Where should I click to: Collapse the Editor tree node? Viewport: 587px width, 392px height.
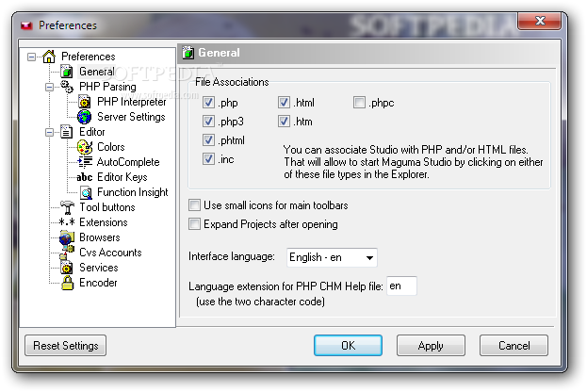coord(49,132)
